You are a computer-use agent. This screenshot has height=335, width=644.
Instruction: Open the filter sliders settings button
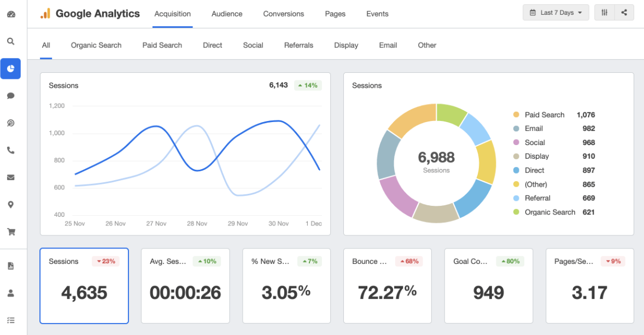[605, 13]
